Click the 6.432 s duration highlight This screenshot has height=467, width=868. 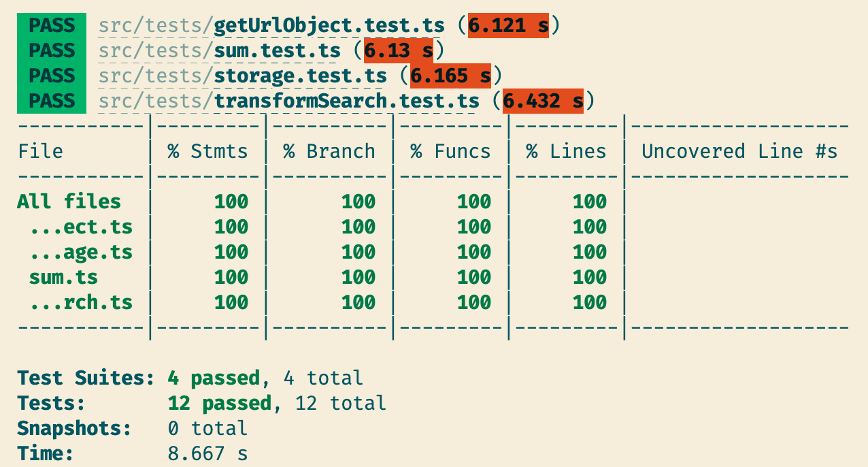point(543,101)
